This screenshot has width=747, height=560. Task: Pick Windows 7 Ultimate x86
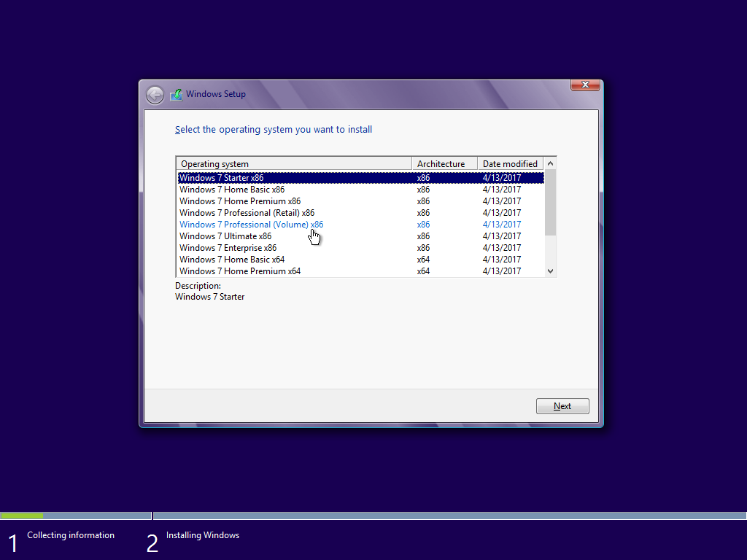(x=360, y=236)
